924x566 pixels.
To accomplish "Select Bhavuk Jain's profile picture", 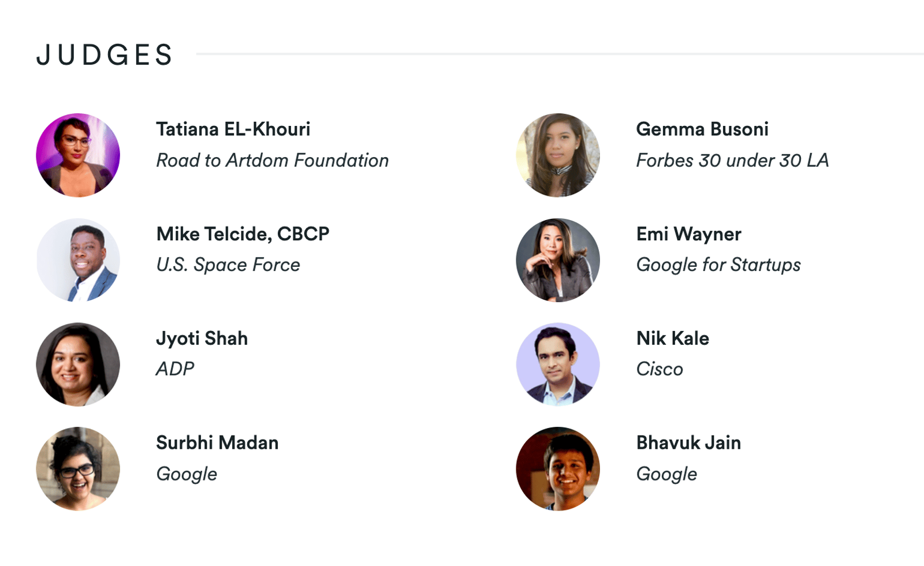I will coord(558,469).
